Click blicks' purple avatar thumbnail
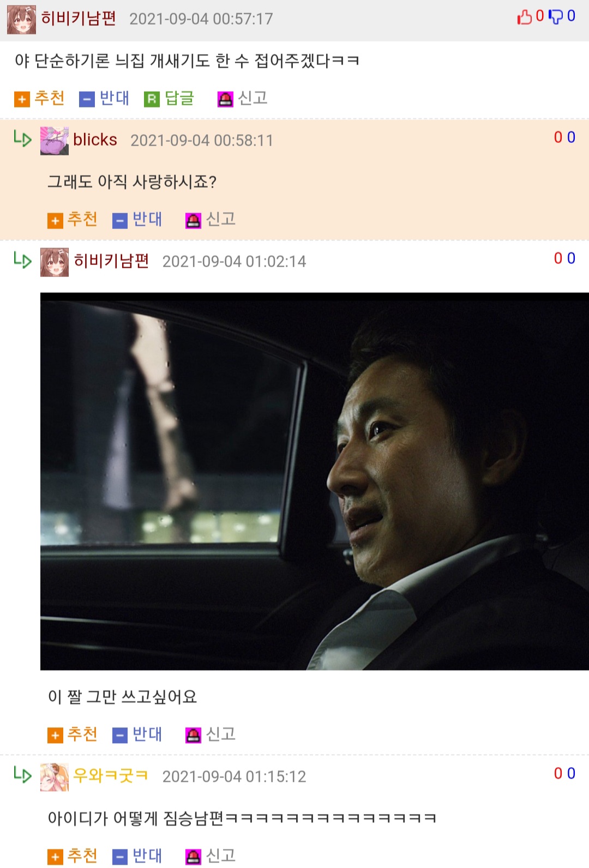 coord(55,141)
